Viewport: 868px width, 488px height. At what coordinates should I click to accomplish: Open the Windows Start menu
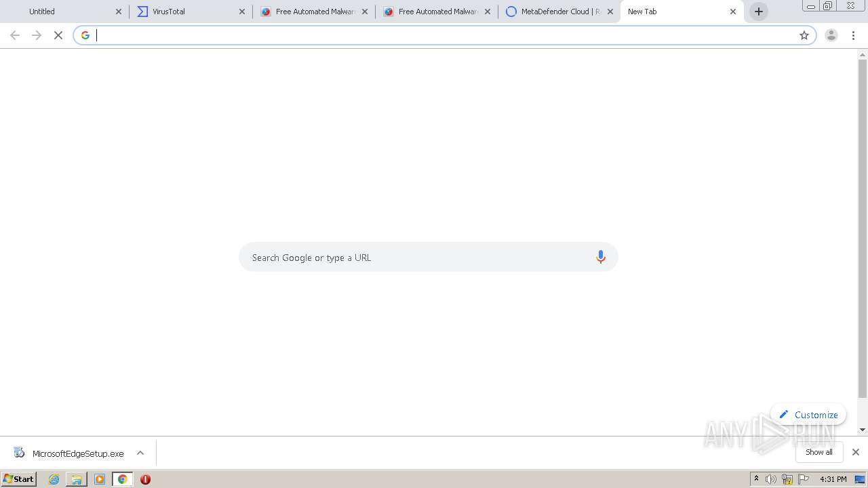(x=19, y=479)
